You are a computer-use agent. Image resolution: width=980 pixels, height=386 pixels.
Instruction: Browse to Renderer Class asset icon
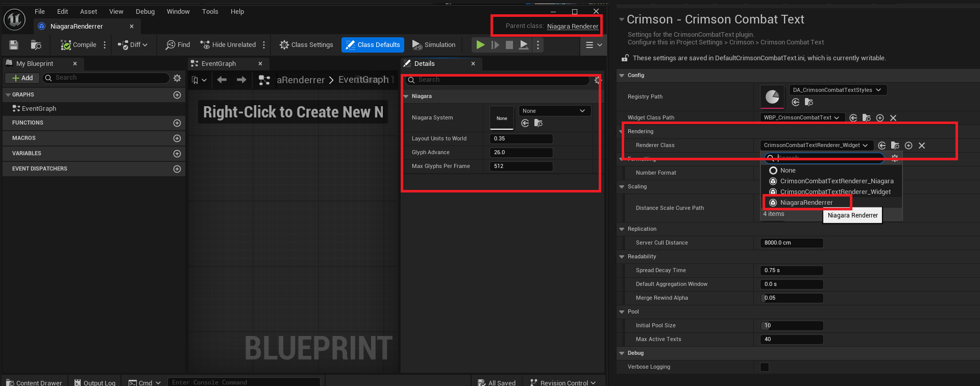click(x=895, y=146)
